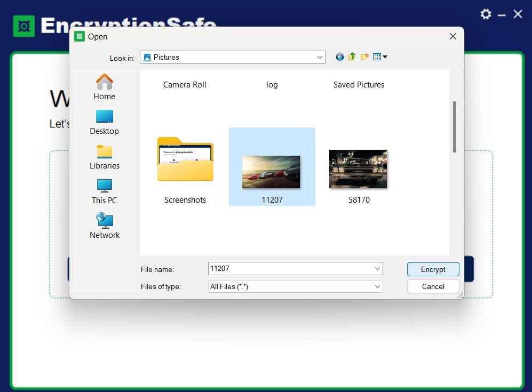The width and height of the screenshot is (532, 392).
Task: Cancel the Open dialog
Action: 433,286
